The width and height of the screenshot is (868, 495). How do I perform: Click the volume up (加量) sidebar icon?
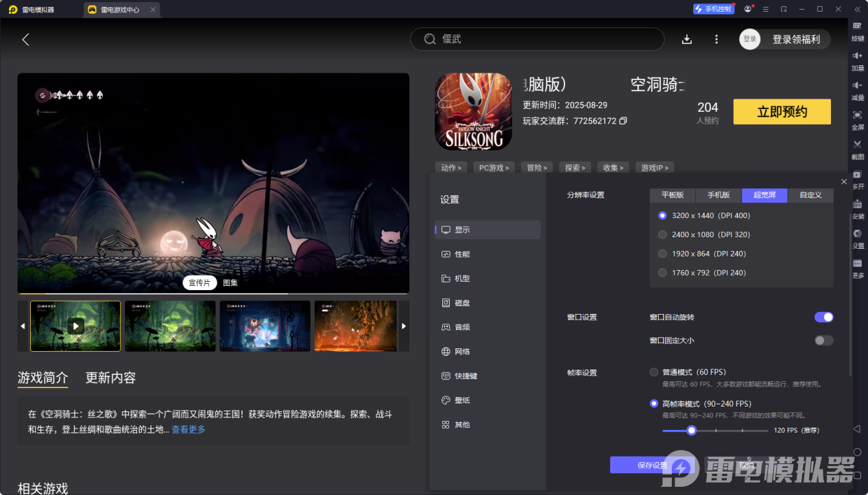pyautogui.click(x=857, y=55)
